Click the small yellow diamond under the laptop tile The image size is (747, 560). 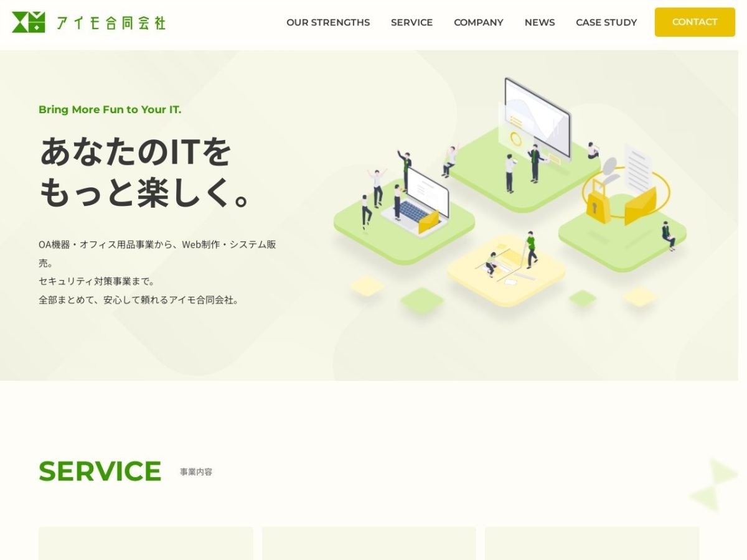[x=367, y=286]
